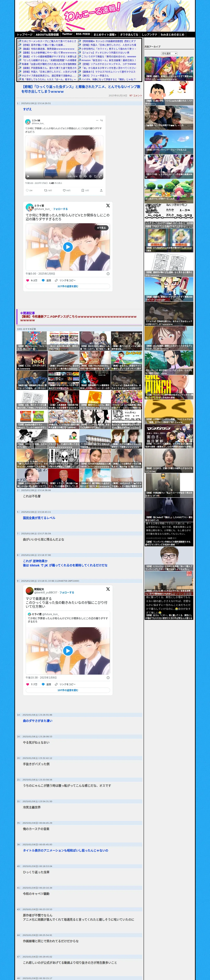Open the 月別アーカイブ month dropdown

pos(169,54)
